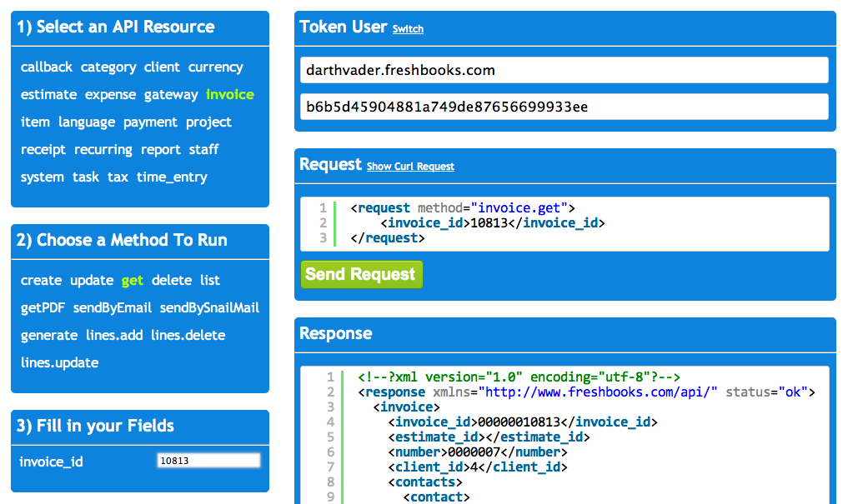The height and width of the screenshot is (504, 858).
Task: Pick the gateway resource
Action: (171, 95)
